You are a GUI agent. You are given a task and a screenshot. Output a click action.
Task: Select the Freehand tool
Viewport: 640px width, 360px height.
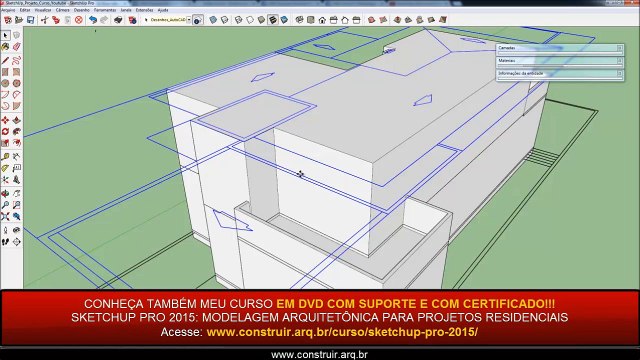[x=16, y=61]
